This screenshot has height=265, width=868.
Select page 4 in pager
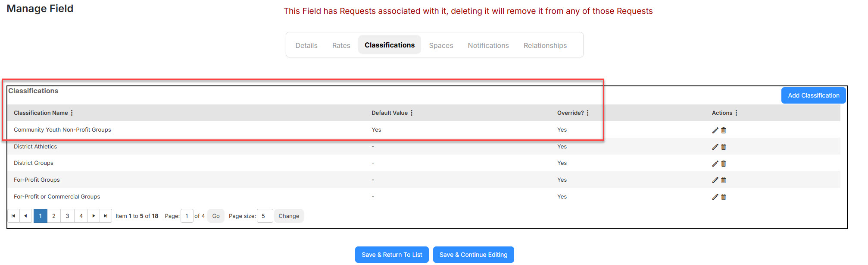click(x=81, y=216)
